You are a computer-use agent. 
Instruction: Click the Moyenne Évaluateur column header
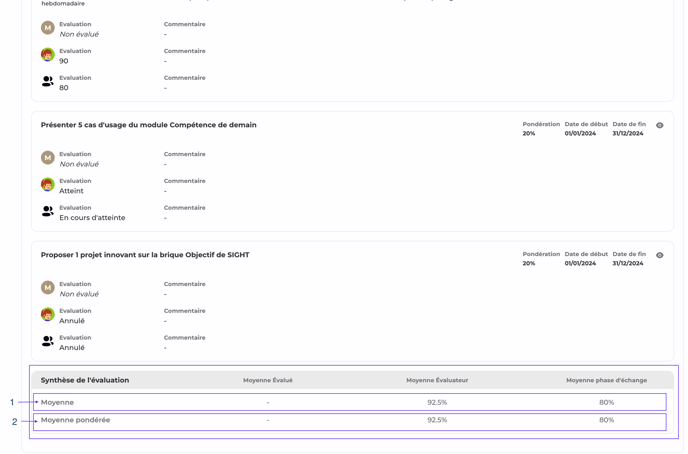pos(436,380)
